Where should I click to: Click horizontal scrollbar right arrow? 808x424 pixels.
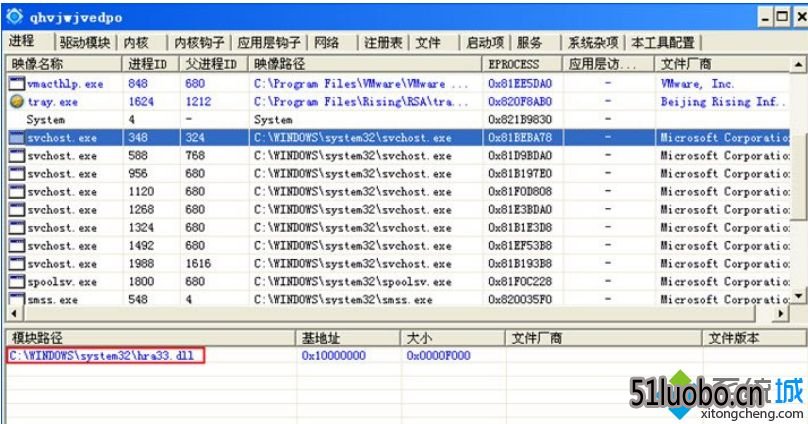(x=782, y=313)
